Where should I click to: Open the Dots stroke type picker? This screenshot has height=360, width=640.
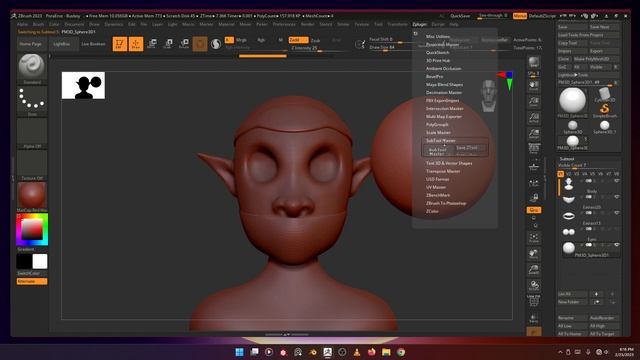[x=32, y=100]
